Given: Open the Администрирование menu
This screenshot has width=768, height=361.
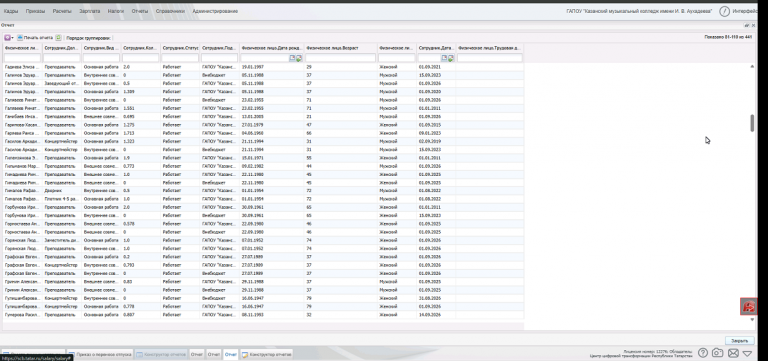Looking at the screenshot, I should (x=215, y=11).
